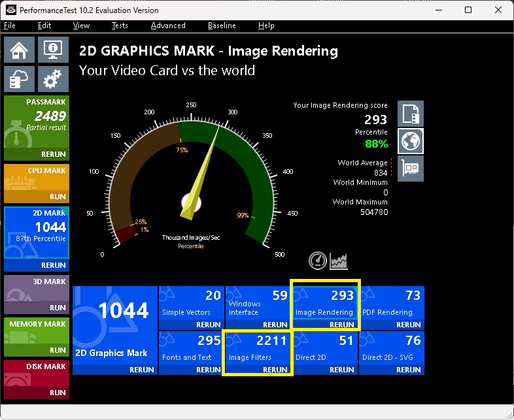Select the Memory Mark tile
514x420 pixels.
tap(37, 331)
